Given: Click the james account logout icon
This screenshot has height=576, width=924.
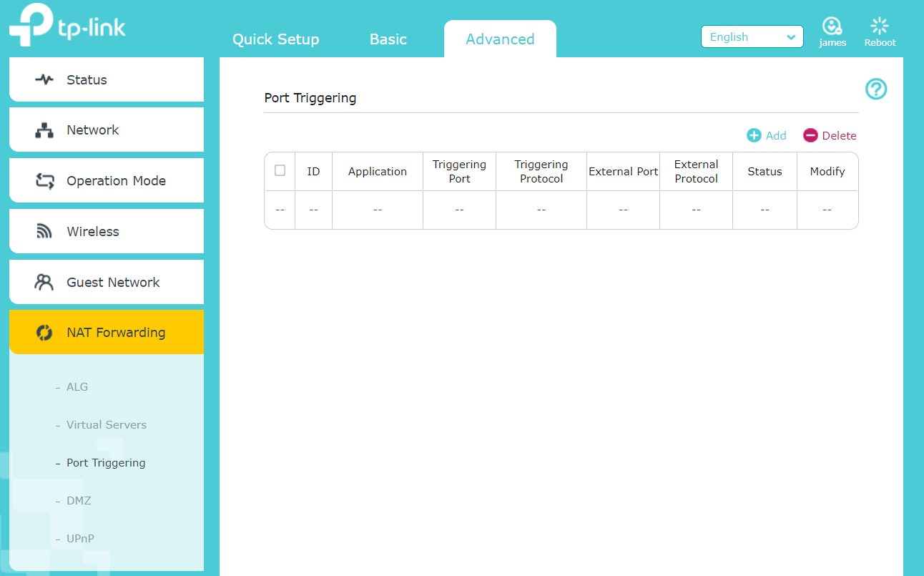Looking at the screenshot, I should [x=832, y=27].
